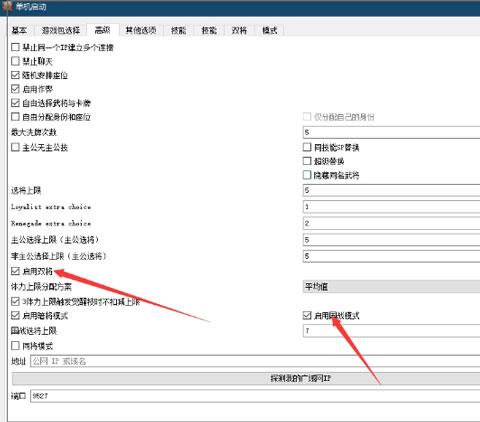
Task: Click the 最大洗牌次数 number field
Action: click(391, 132)
